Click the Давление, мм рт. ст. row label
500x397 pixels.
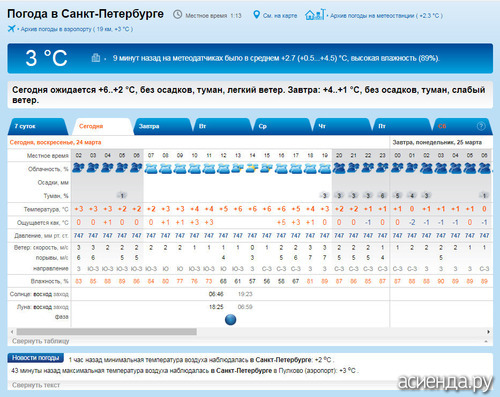pos(41,236)
